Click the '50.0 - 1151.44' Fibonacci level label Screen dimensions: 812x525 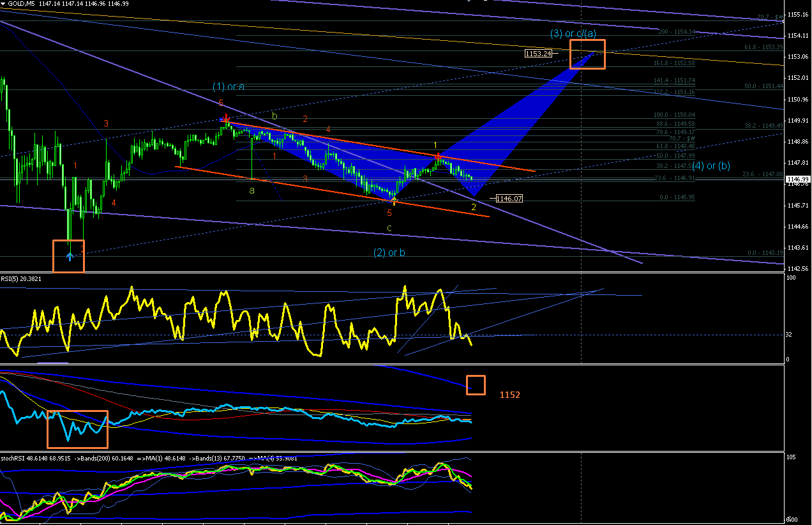click(765, 86)
